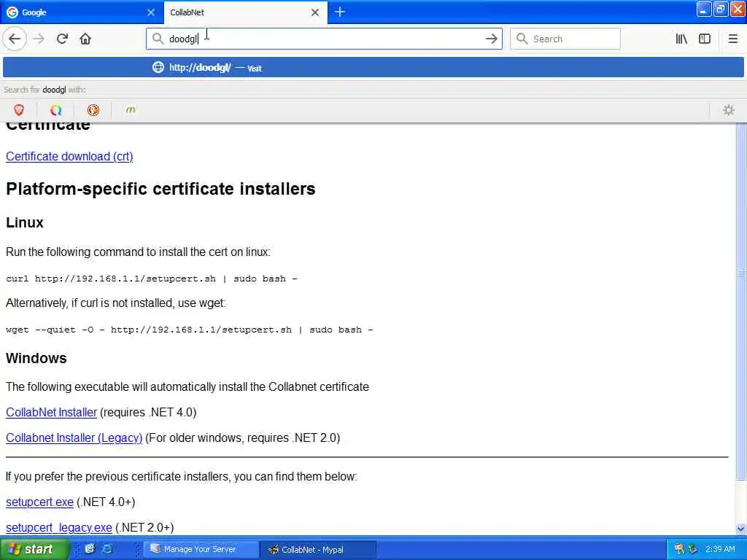Search with the colorful ring engine icon

coord(55,110)
